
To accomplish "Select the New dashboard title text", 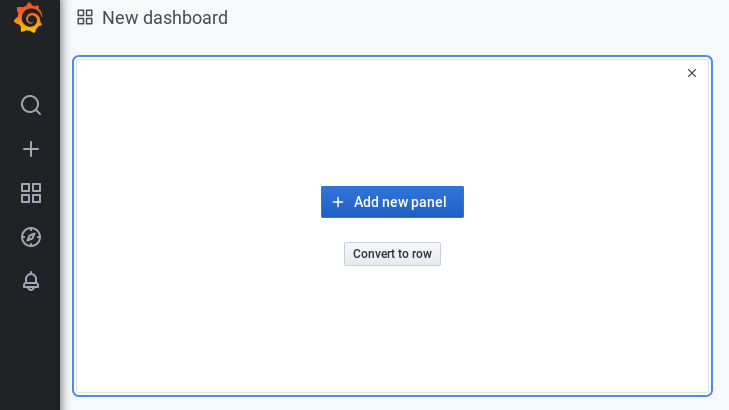I will (x=165, y=18).
